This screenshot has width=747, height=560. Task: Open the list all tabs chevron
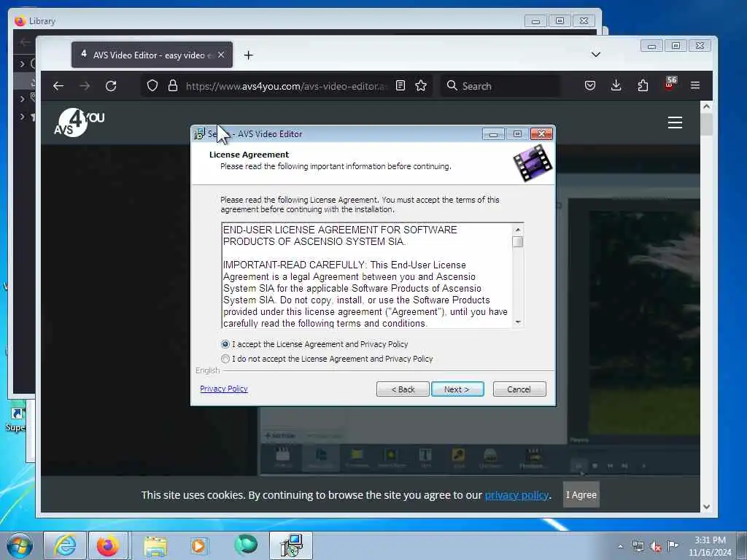[595, 55]
